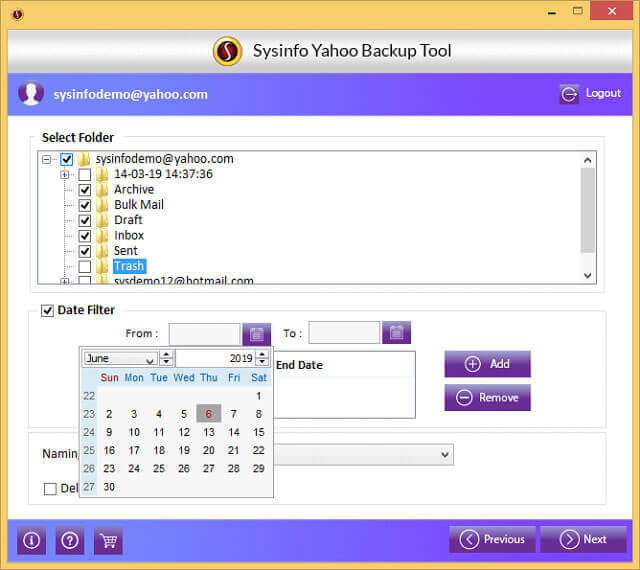Select June 6 in the calendar
640x570 pixels.
tap(209, 414)
